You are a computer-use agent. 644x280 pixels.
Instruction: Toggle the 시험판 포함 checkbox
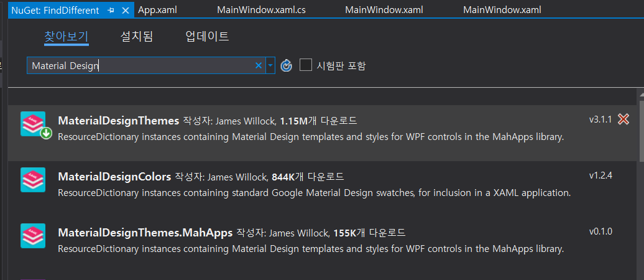pos(306,65)
